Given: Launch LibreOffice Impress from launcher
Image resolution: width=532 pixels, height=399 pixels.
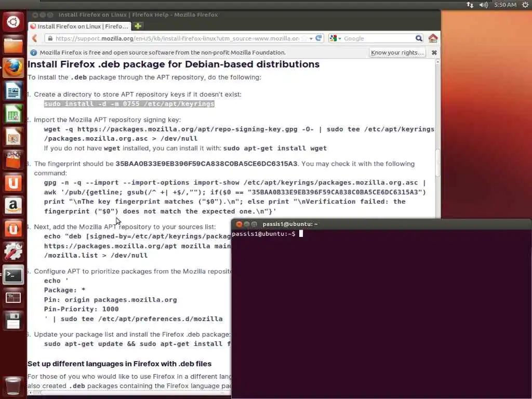Looking at the screenshot, I should [x=13, y=137].
